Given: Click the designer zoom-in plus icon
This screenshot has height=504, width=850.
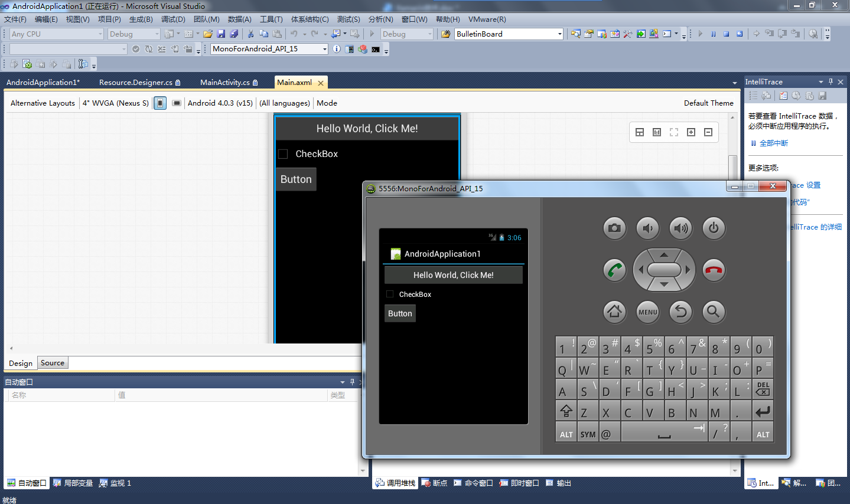Looking at the screenshot, I should [691, 132].
